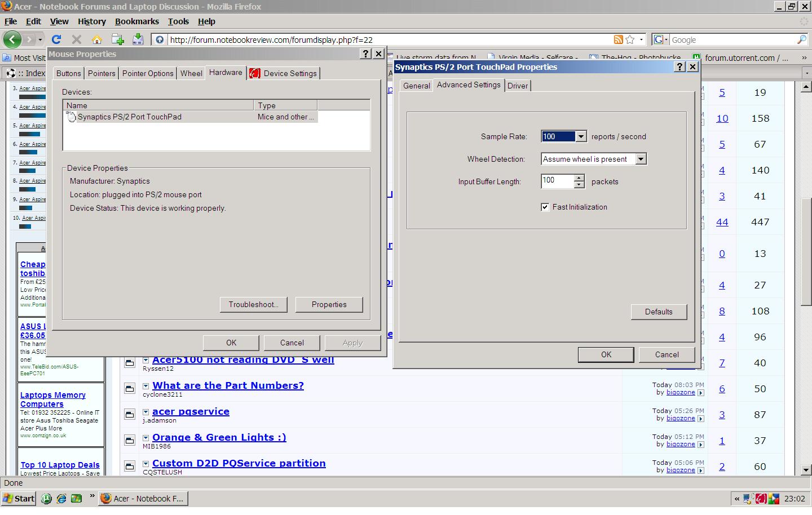The width and height of the screenshot is (812, 515).
Task: Click the new tab folder icon in toolbar
Action: click(x=117, y=39)
